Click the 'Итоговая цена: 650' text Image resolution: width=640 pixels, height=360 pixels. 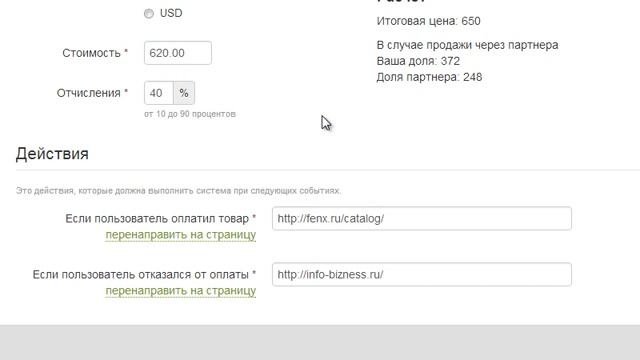click(428, 21)
